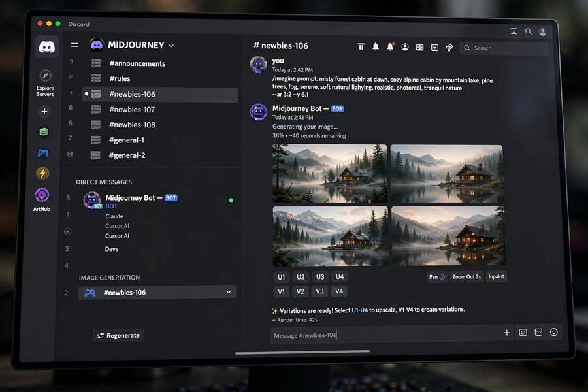This screenshot has width=588, height=392.
Task: Open the sticker picker icon
Action: tap(538, 333)
